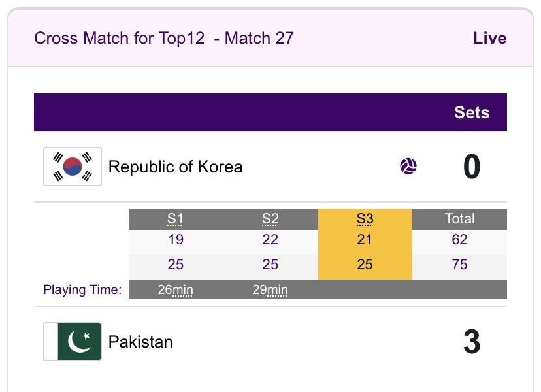Click Pakistan's S3 score of 25
Image resolution: width=541 pixels, height=392 pixels.
[x=365, y=265]
